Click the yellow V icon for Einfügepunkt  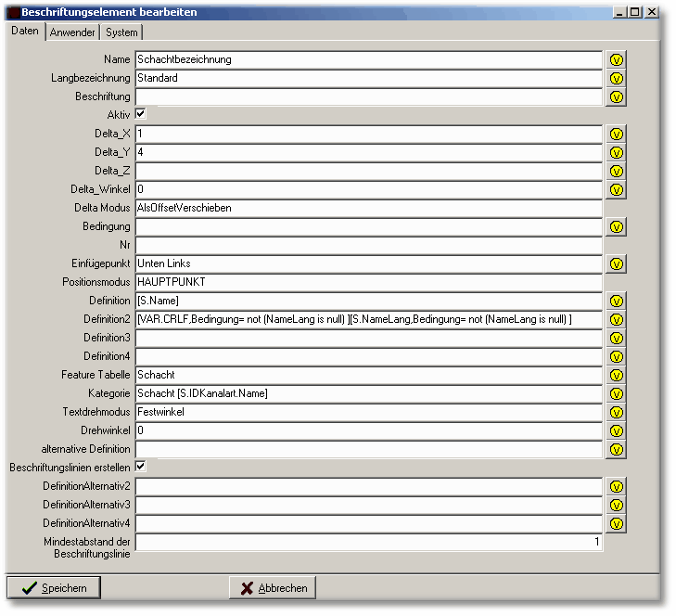(x=617, y=263)
